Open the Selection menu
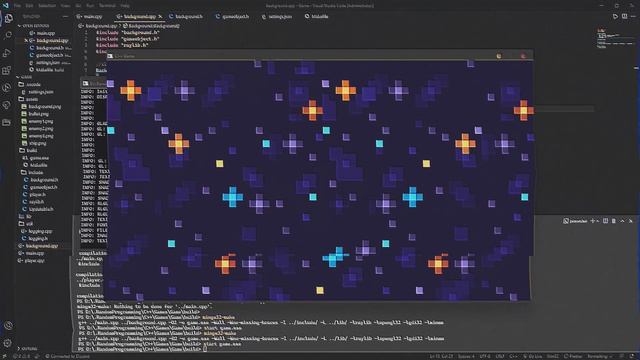Viewport: 640px width, 360px height. (47, 6)
